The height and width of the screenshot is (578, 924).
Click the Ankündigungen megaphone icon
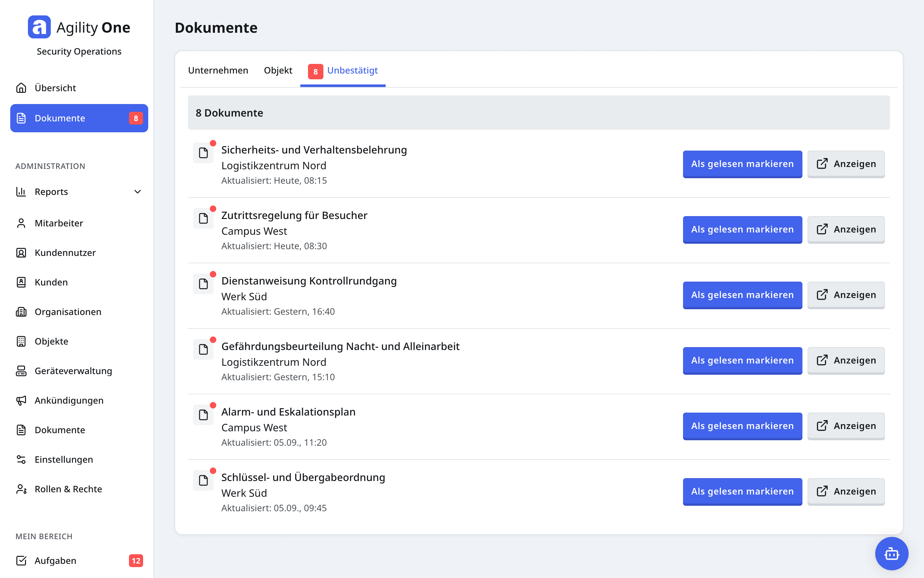tap(21, 400)
